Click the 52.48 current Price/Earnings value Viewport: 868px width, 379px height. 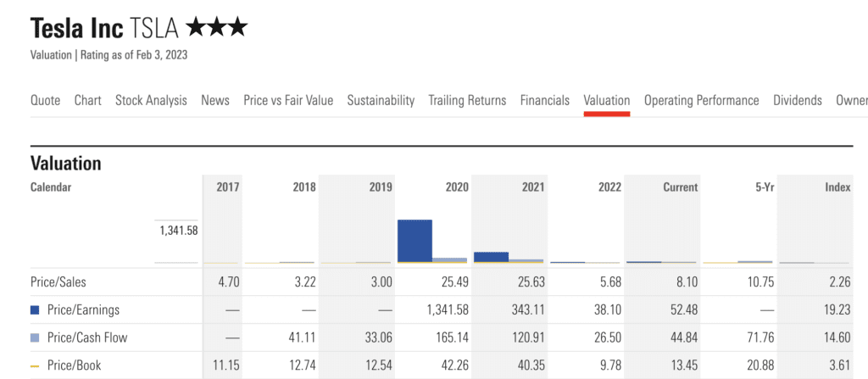[x=683, y=310]
